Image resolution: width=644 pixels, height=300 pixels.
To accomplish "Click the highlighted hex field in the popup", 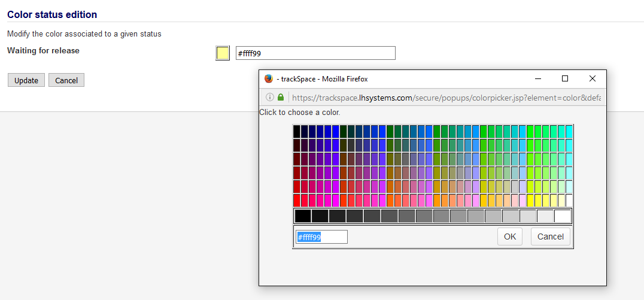I will 321,237.
